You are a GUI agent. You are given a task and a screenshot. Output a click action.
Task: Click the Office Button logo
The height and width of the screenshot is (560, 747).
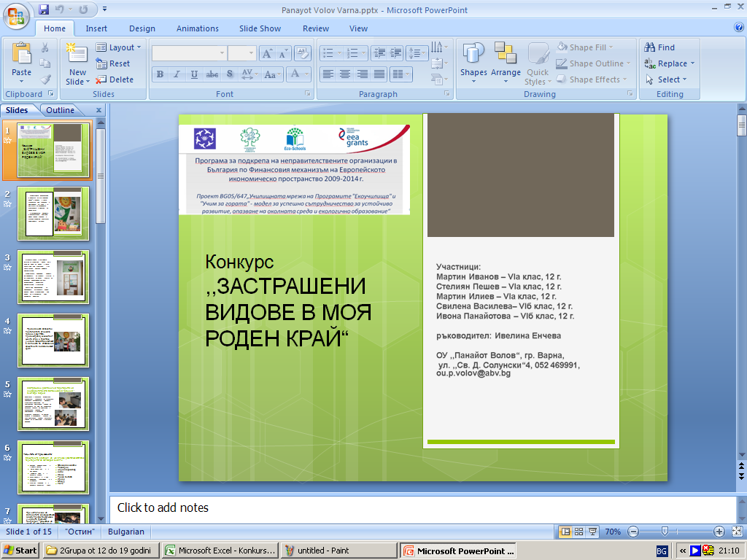pyautogui.click(x=16, y=16)
